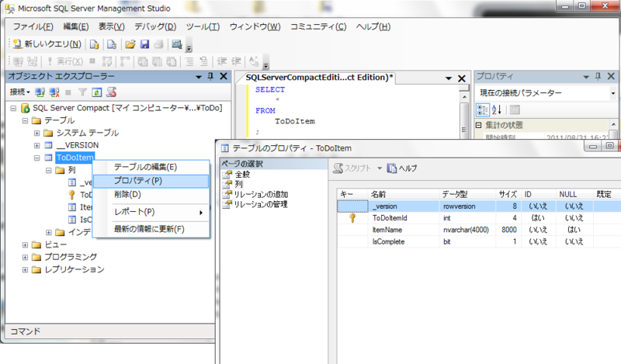Choose 最新の情報に更新(F) from context menu

pos(151,229)
